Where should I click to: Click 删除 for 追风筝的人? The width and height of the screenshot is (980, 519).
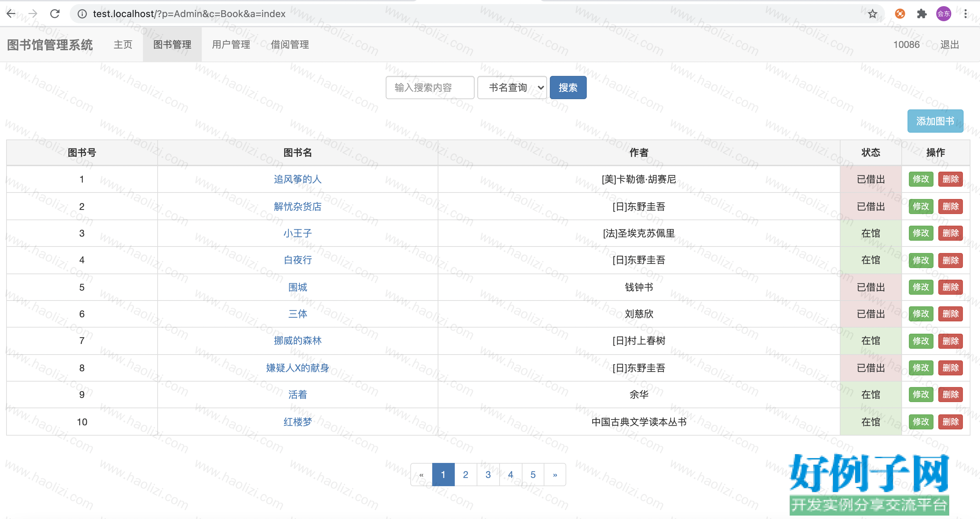coord(950,179)
